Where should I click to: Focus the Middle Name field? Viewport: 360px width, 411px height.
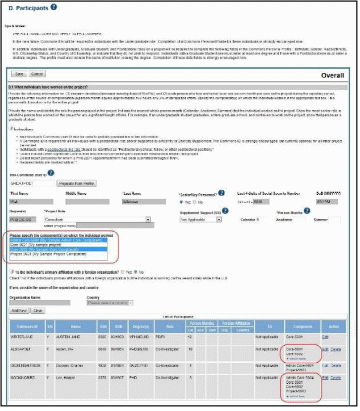pos(88,202)
